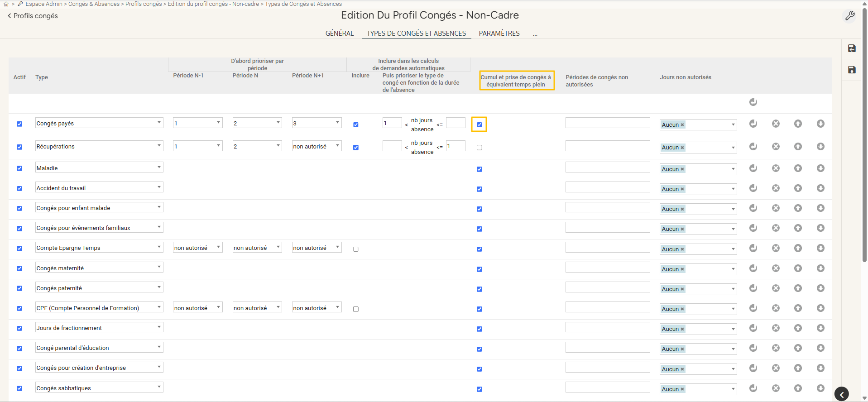Click Congés & Absences in breadcrumb
The width and height of the screenshot is (868, 402).
[94, 4]
